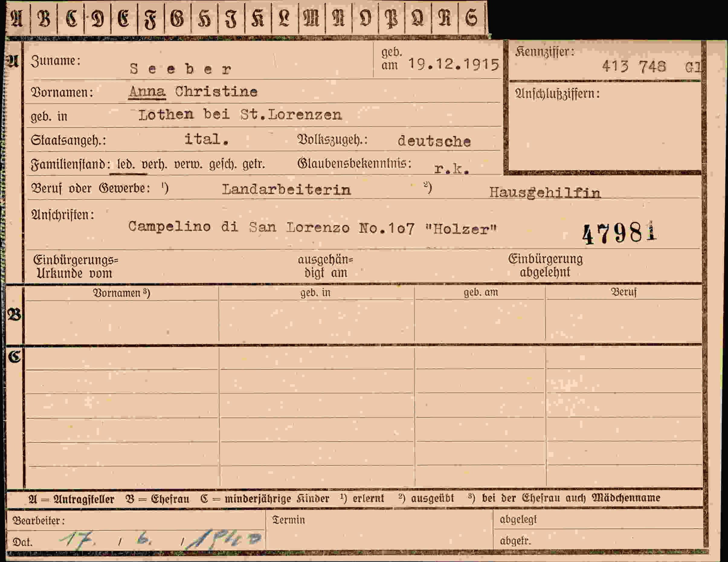The height and width of the screenshot is (562, 728).
Task: Click the stamped number "47981"
Action: pyautogui.click(x=619, y=234)
